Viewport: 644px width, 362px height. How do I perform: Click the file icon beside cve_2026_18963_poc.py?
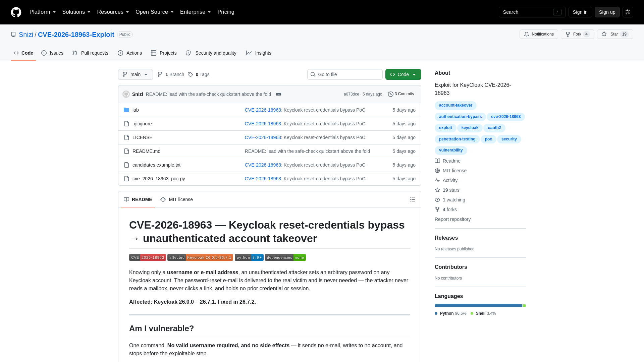point(126,179)
